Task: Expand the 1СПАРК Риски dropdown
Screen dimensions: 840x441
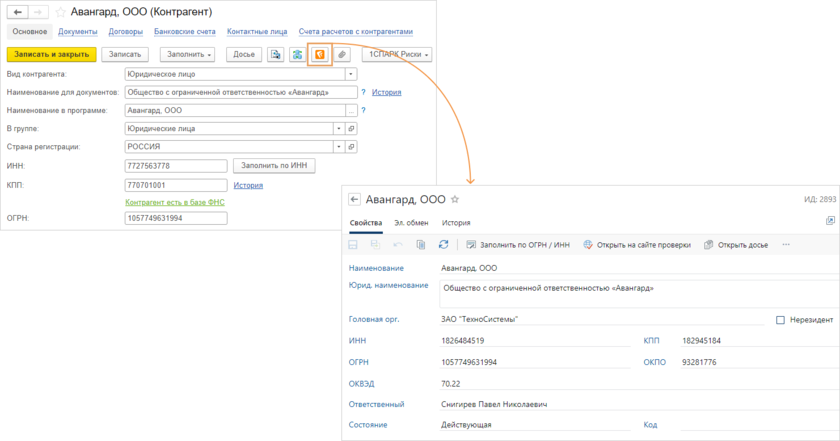Action: [397, 54]
